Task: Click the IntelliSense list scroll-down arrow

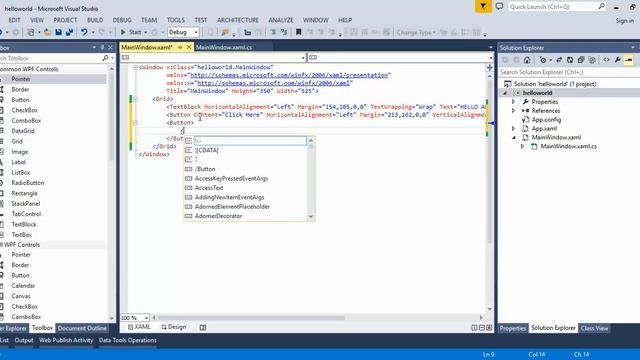Action: point(311,217)
